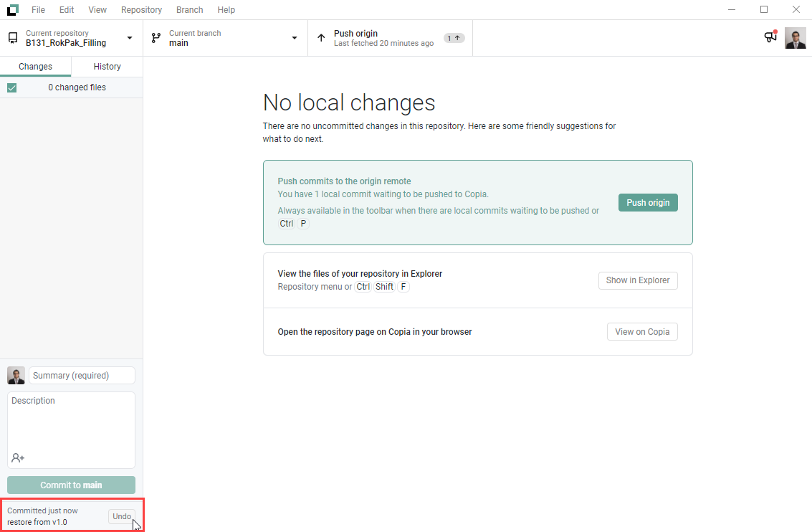812x532 pixels.
Task: Expand the Current repository dropdown
Action: (x=130, y=38)
